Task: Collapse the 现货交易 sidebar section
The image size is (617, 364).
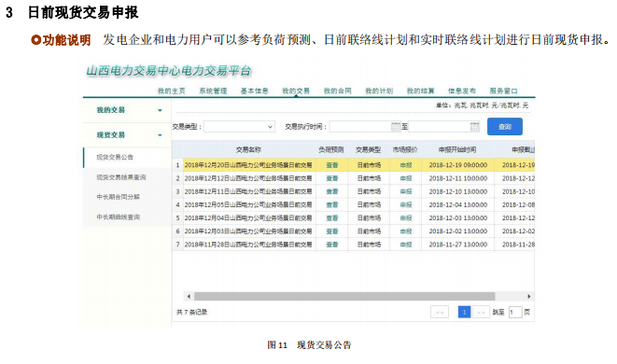Action: pos(161,135)
